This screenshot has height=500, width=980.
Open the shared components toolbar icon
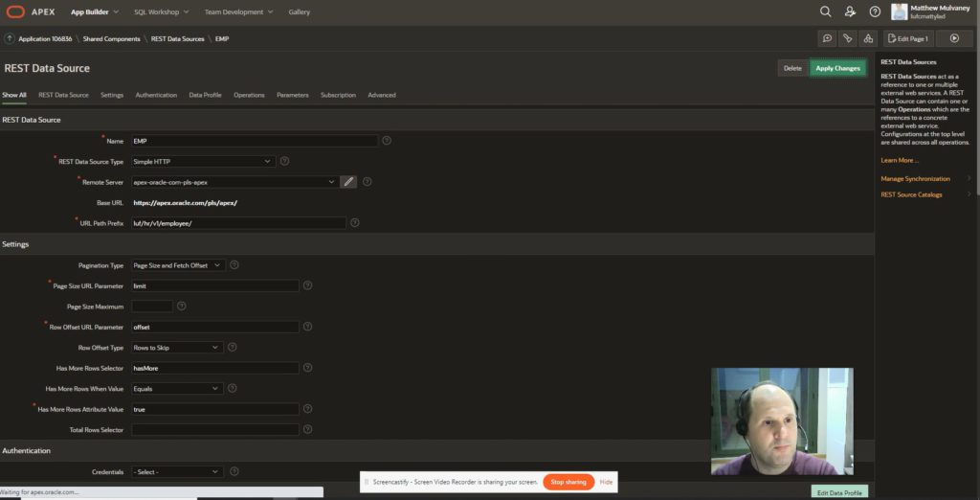pyautogui.click(x=868, y=39)
